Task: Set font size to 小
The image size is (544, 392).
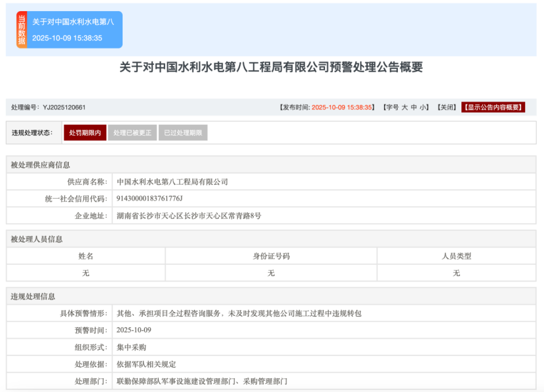Action: point(424,108)
